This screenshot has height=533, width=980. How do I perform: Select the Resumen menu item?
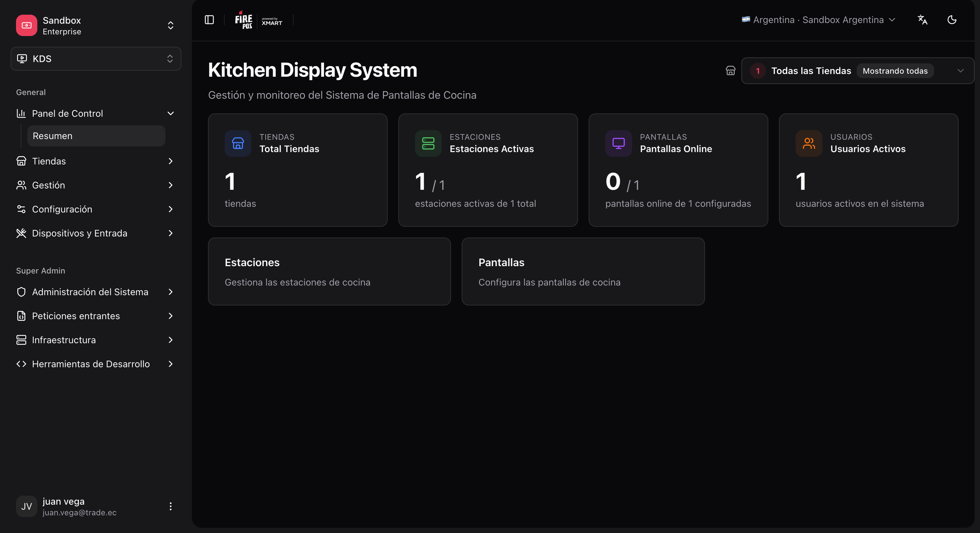click(x=96, y=136)
